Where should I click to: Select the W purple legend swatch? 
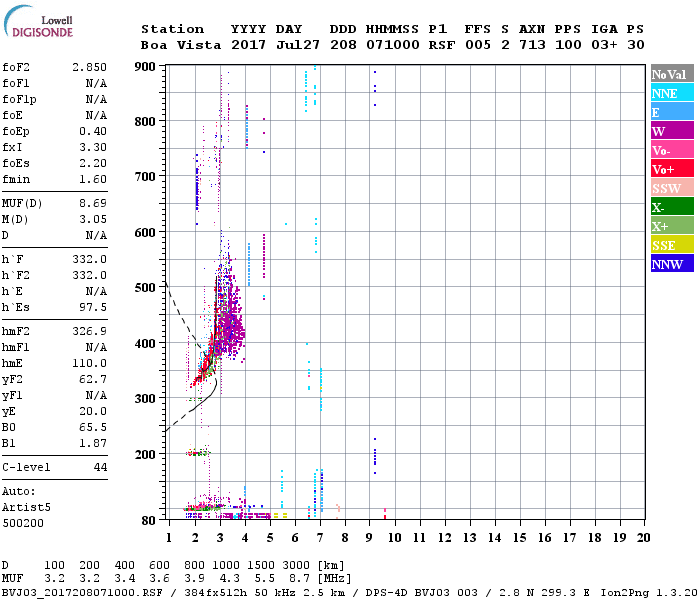click(672, 131)
